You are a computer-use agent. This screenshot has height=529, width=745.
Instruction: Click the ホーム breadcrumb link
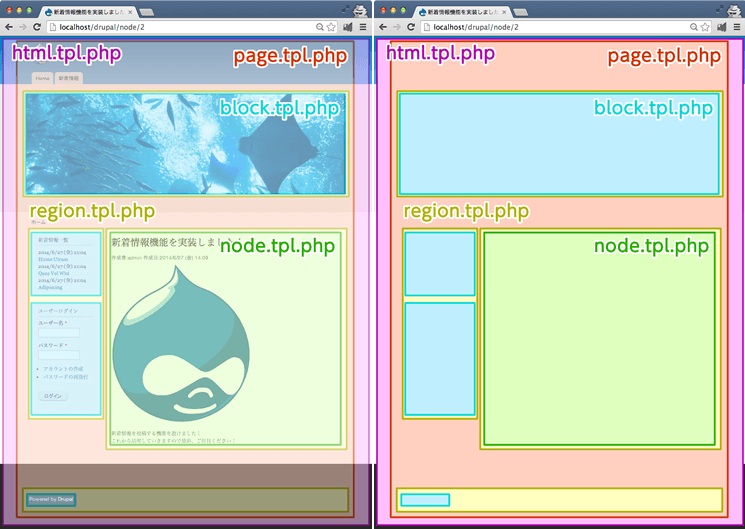[38, 222]
